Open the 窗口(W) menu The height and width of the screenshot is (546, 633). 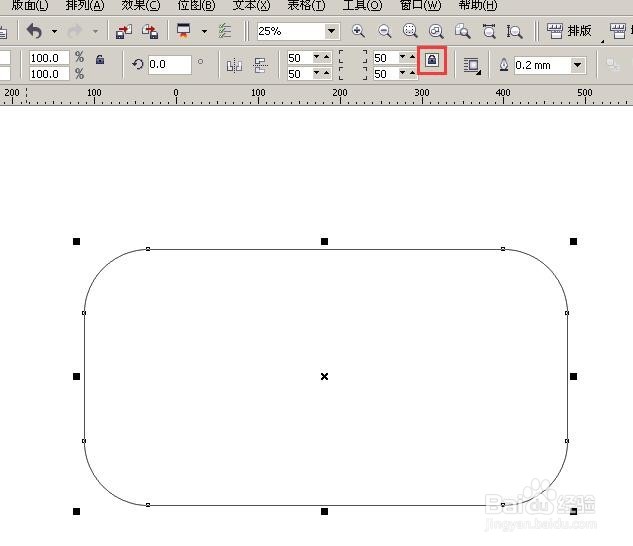[x=420, y=6]
